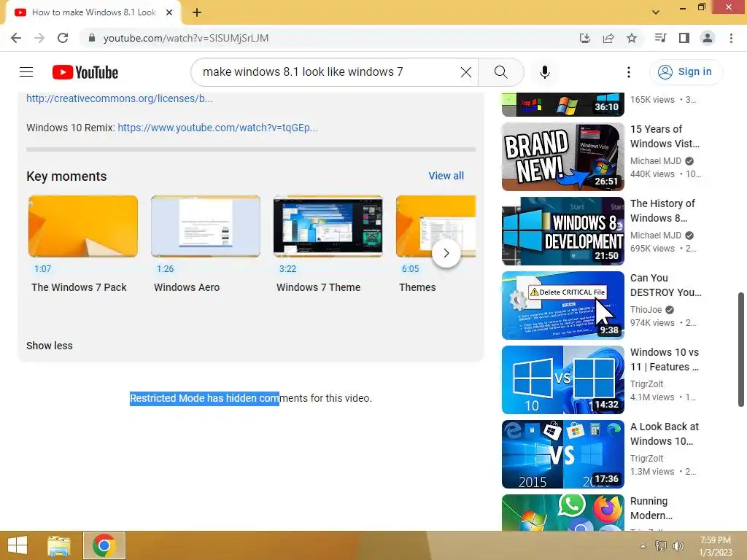This screenshot has height=560, width=747.
Task: Search with your voice microphone
Action: (x=545, y=72)
